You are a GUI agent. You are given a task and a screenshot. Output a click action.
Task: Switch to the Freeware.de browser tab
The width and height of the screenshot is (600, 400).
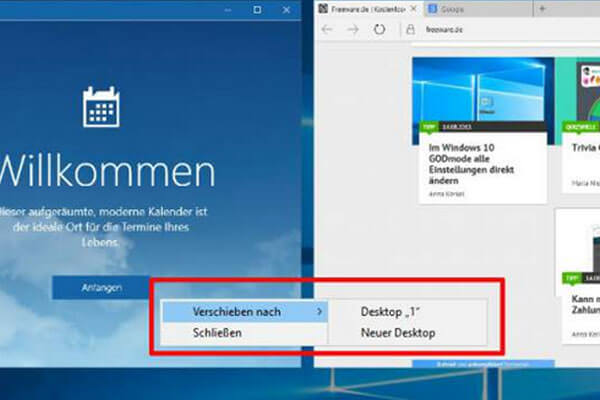pos(368,9)
